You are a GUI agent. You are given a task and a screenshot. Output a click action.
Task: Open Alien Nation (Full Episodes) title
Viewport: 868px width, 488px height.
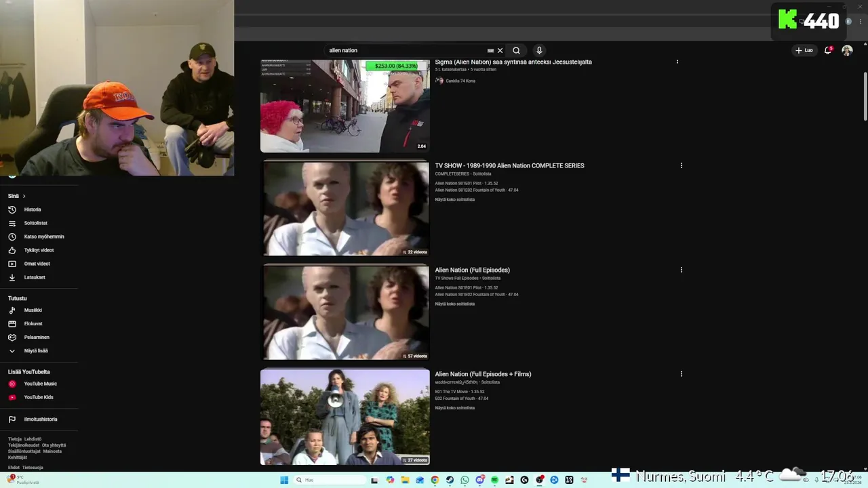[x=472, y=270]
